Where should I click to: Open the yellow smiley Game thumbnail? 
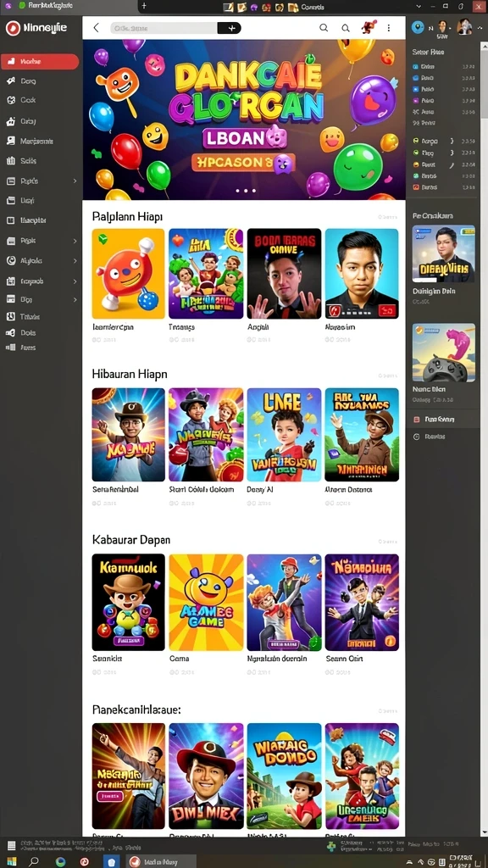[206, 602]
